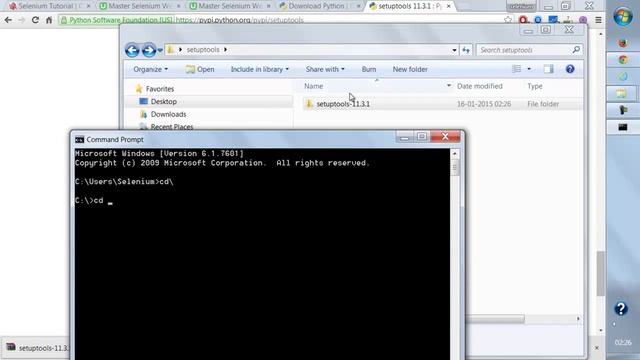
Task: Bookmark page with star icon
Action: click(x=507, y=20)
